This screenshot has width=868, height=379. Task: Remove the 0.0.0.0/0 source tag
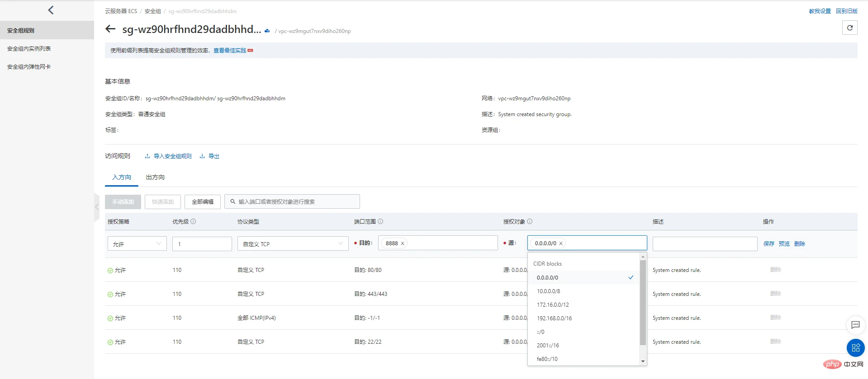pyautogui.click(x=561, y=243)
